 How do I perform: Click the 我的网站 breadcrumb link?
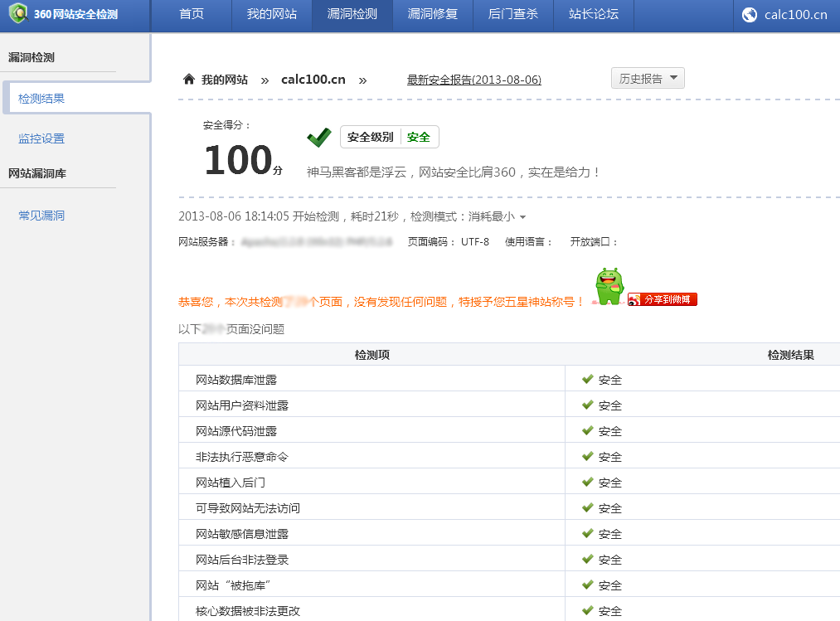point(225,80)
